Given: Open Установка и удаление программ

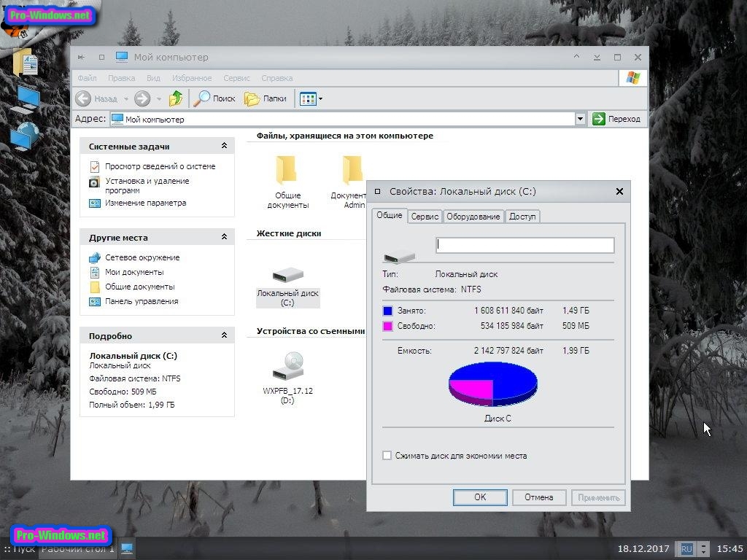Looking at the screenshot, I should pos(147,185).
